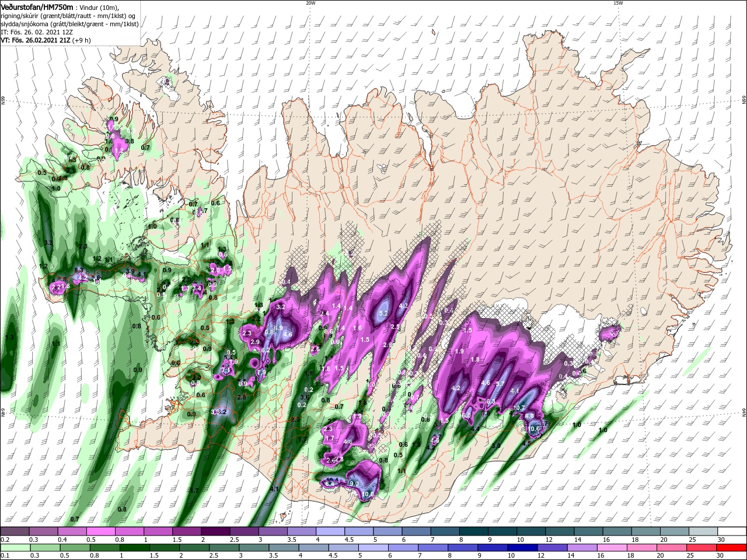Click the 5.7 precipitation value on map

(x=500, y=384)
